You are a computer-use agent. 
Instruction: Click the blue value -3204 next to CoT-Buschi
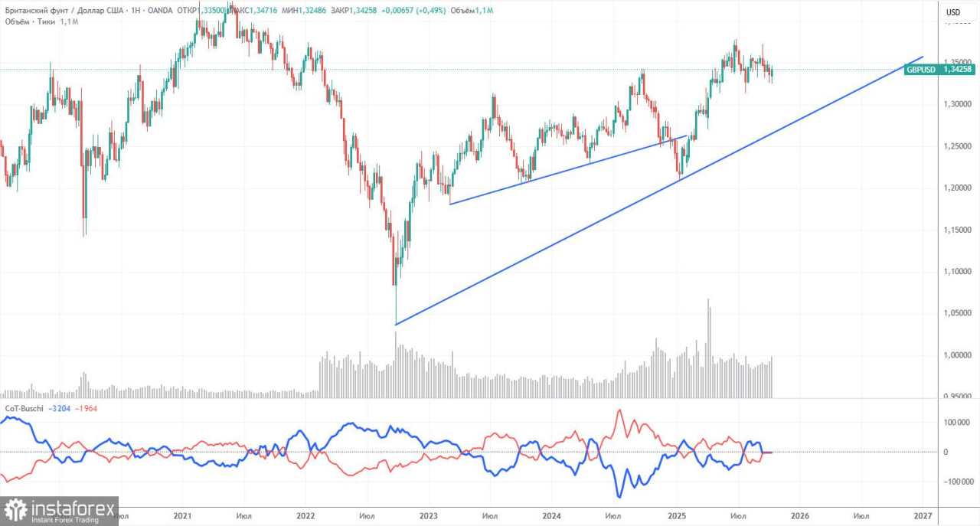(x=59, y=408)
